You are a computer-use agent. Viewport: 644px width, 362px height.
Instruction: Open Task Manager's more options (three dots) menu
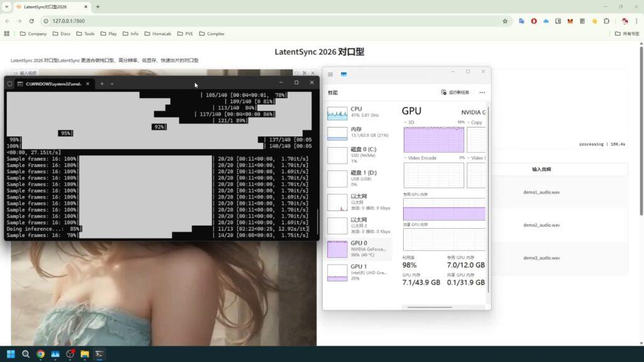(482, 92)
